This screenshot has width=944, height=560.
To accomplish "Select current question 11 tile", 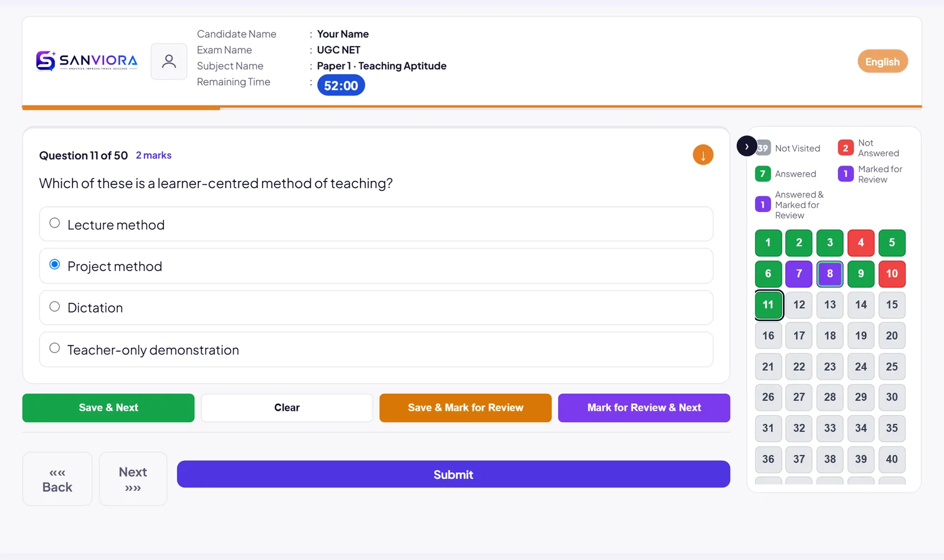I will pyautogui.click(x=768, y=305).
